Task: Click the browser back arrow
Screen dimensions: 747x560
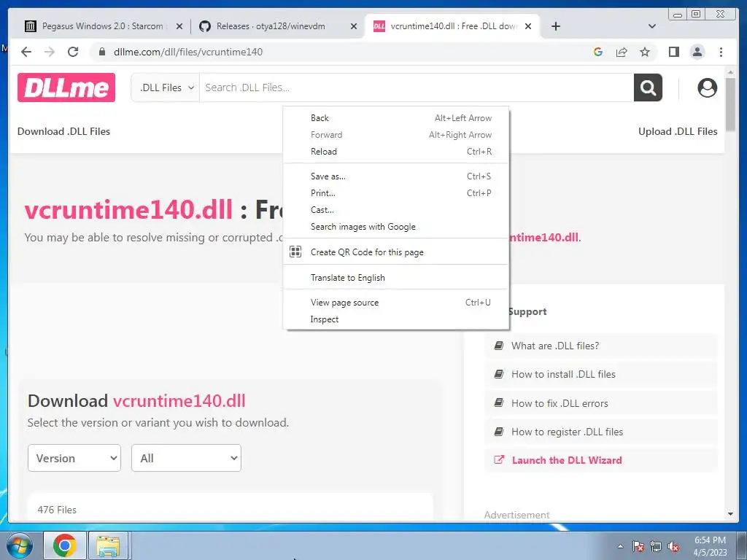Action: (x=26, y=52)
